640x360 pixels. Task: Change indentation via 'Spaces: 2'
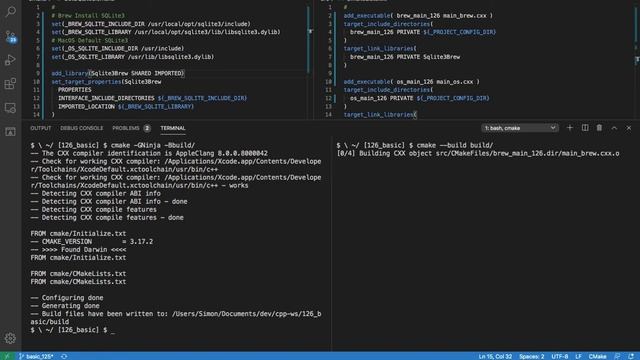[x=531, y=356]
